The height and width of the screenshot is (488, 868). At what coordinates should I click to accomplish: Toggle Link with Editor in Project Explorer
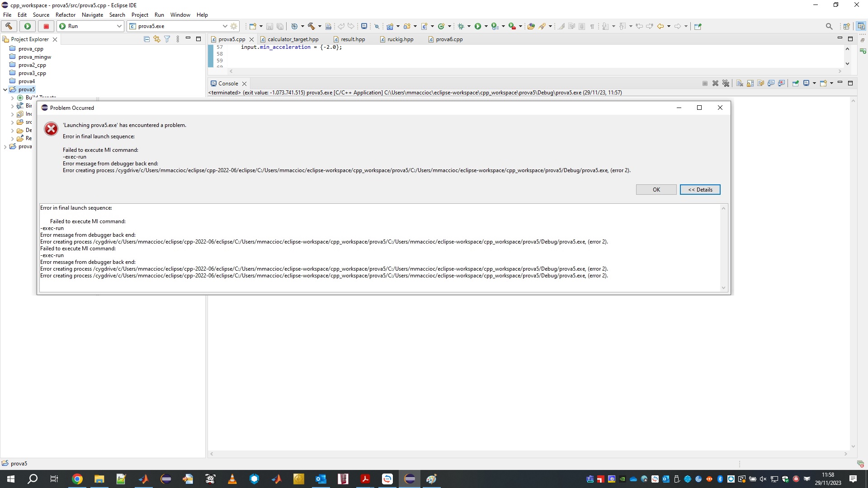pos(157,39)
